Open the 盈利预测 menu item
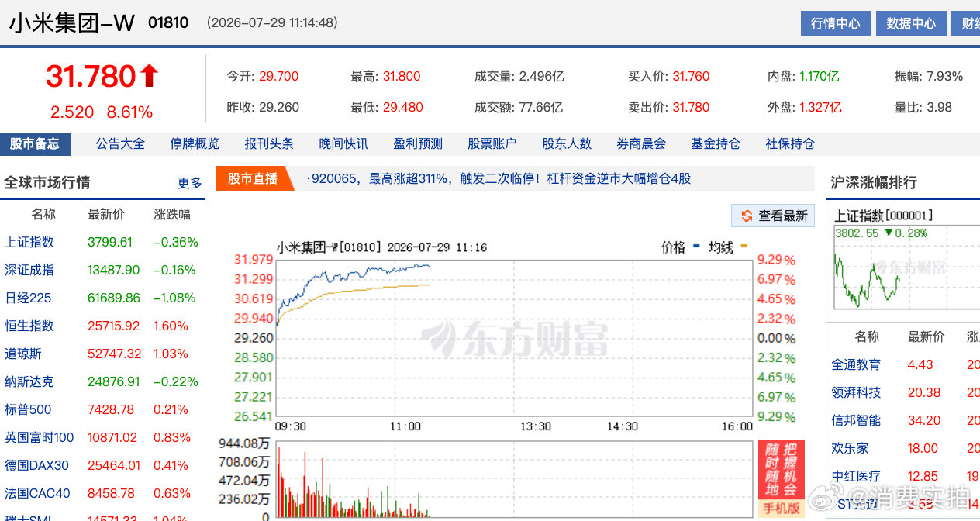This screenshot has height=521, width=980. (418, 143)
